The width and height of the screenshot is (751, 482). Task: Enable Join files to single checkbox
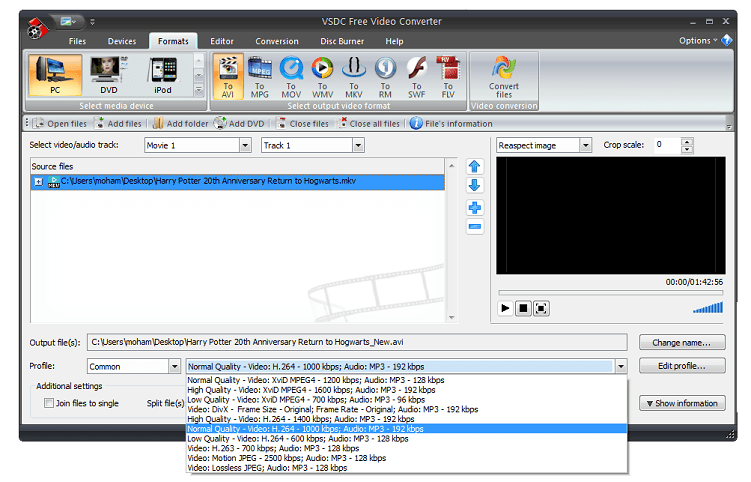click(x=49, y=403)
